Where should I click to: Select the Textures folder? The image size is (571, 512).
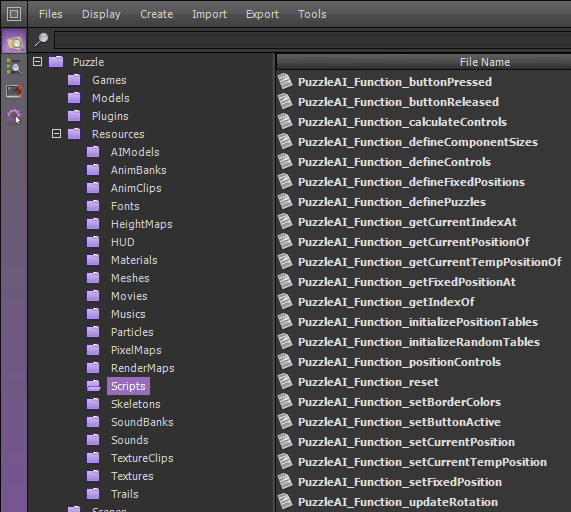(132, 476)
